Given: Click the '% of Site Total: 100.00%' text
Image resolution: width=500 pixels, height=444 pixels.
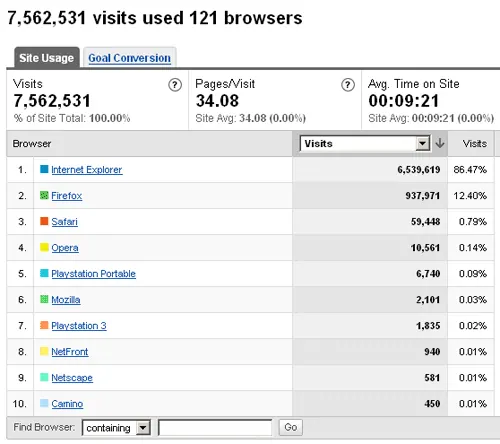Looking at the screenshot, I should [72, 118].
